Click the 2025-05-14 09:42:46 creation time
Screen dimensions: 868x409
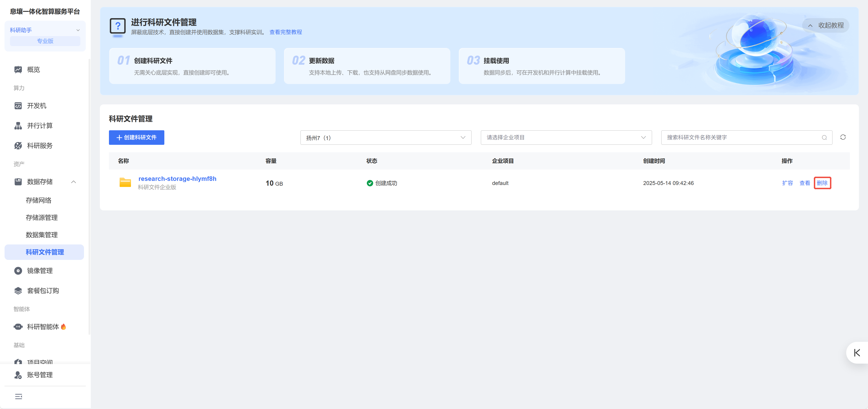click(668, 183)
